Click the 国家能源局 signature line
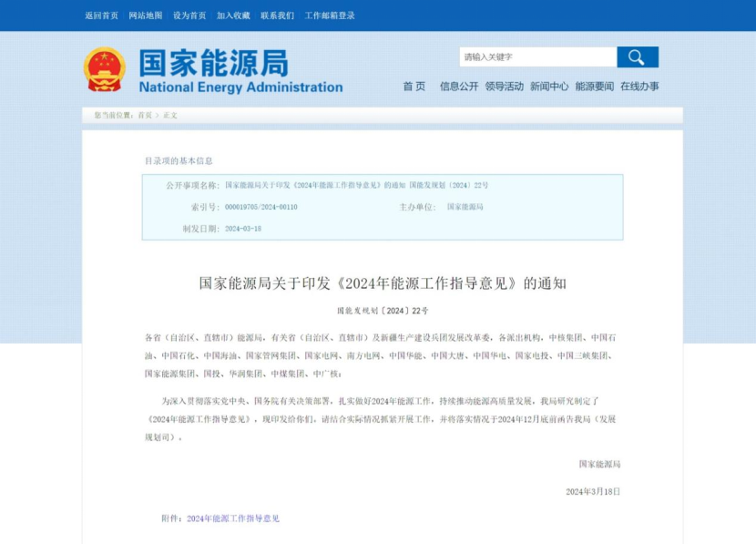The height and width of the screenshot is (544, 756). coord(599,465)
